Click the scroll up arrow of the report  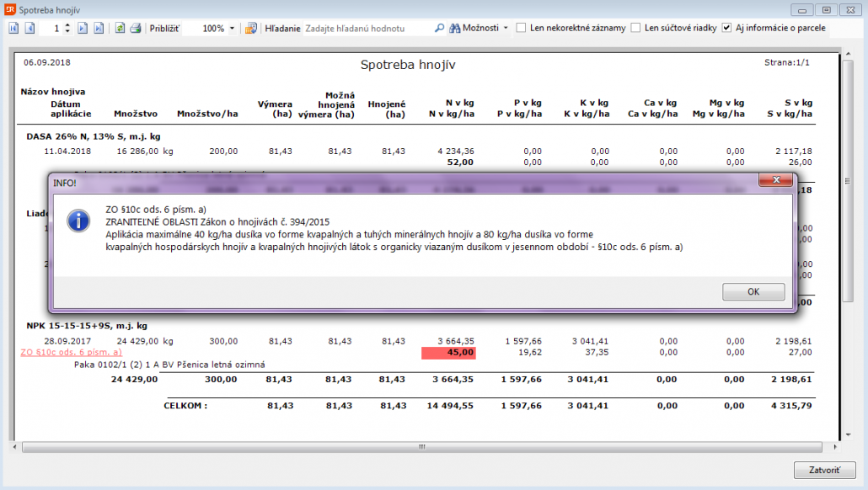coord(848,54)
